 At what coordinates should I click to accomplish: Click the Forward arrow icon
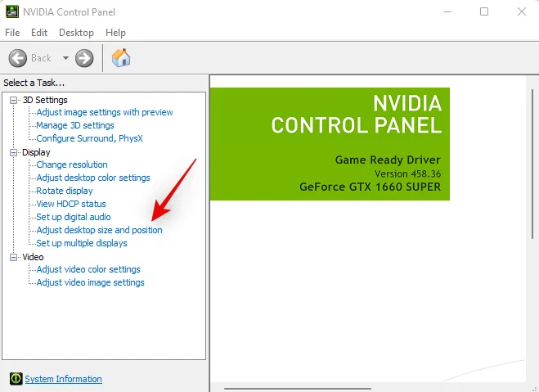point(84,58)
